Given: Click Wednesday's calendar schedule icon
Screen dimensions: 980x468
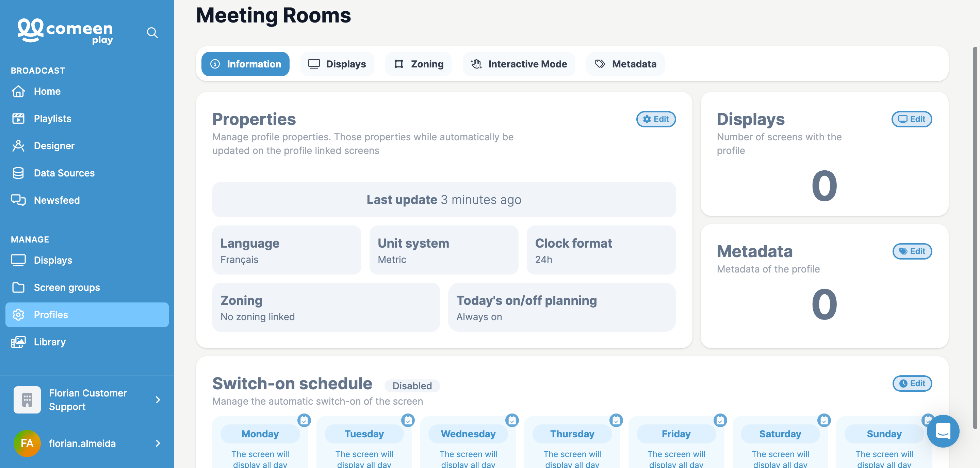Looking at the screenshot, I should [x=512, y=420].
